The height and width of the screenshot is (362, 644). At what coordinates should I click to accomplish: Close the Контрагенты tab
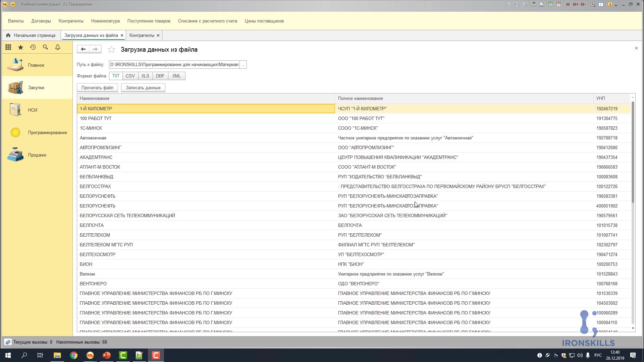point(158,35)
